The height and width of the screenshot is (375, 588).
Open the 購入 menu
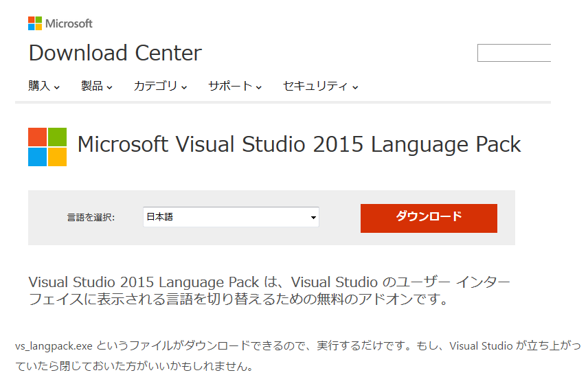point(44,87)
